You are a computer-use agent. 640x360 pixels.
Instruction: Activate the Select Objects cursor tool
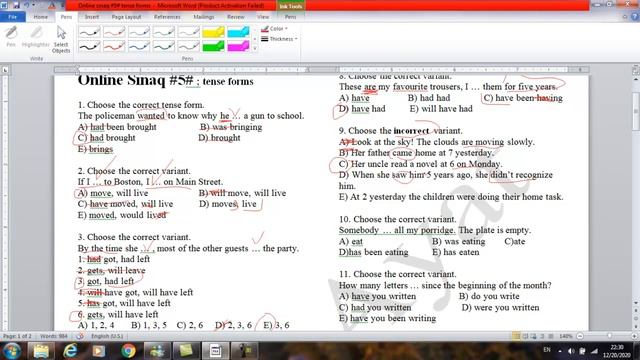point(61,39)
